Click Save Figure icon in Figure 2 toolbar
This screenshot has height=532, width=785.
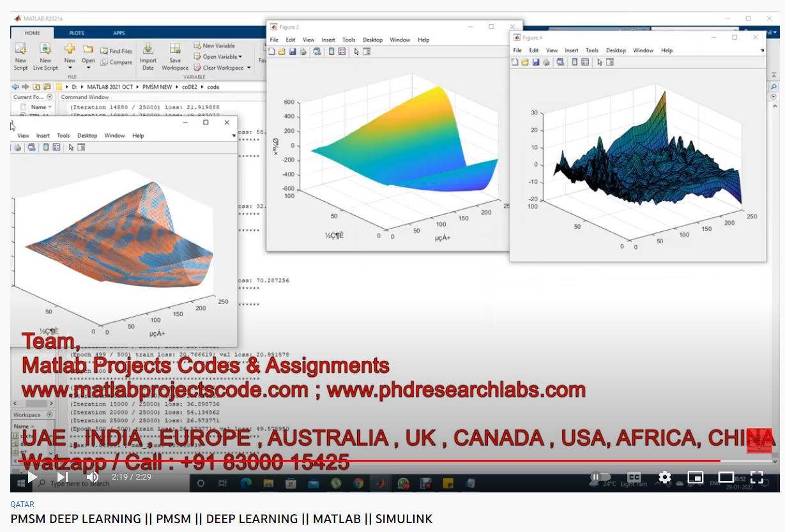pos(292,52)
